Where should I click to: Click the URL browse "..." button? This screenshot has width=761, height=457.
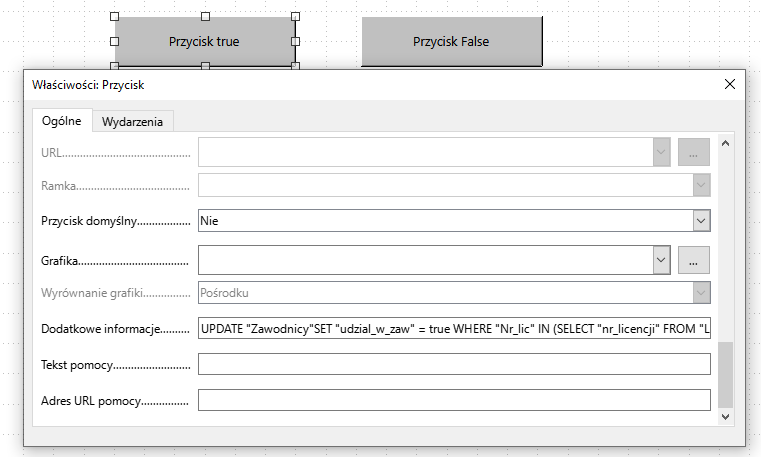pos(693,151)
